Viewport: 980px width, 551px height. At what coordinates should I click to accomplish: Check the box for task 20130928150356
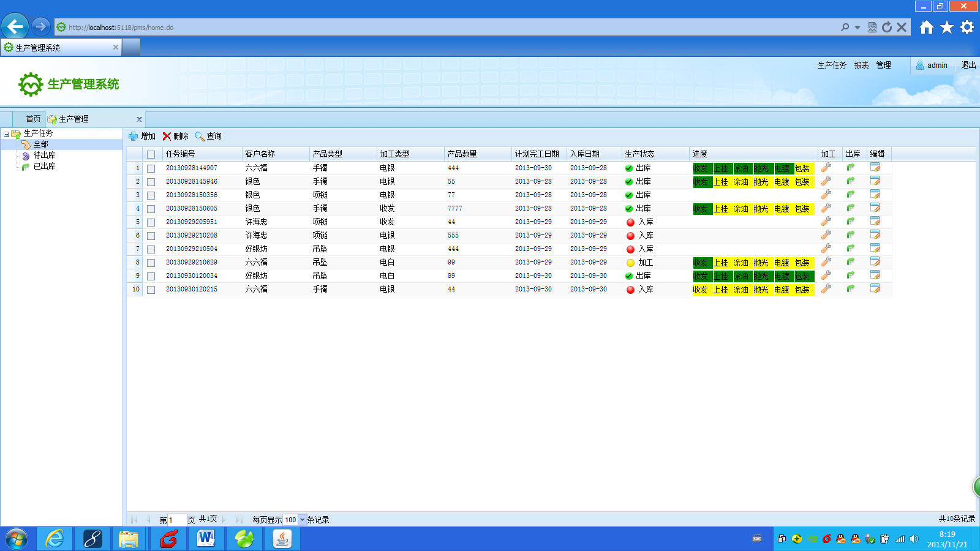(x=151, y=195)
